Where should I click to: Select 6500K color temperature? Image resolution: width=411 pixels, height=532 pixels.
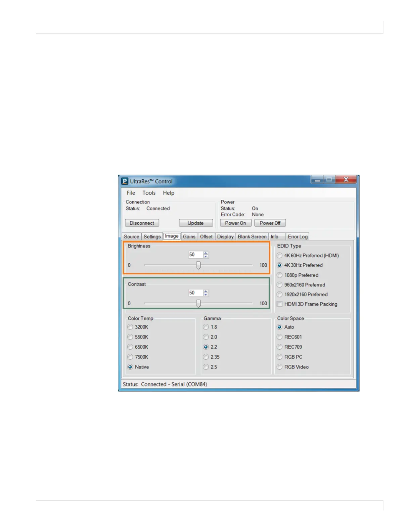tap(138, 347)
